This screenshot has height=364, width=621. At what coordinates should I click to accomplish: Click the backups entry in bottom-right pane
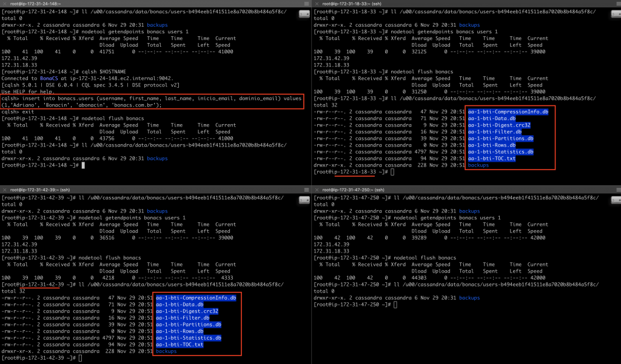click(469, 297)
